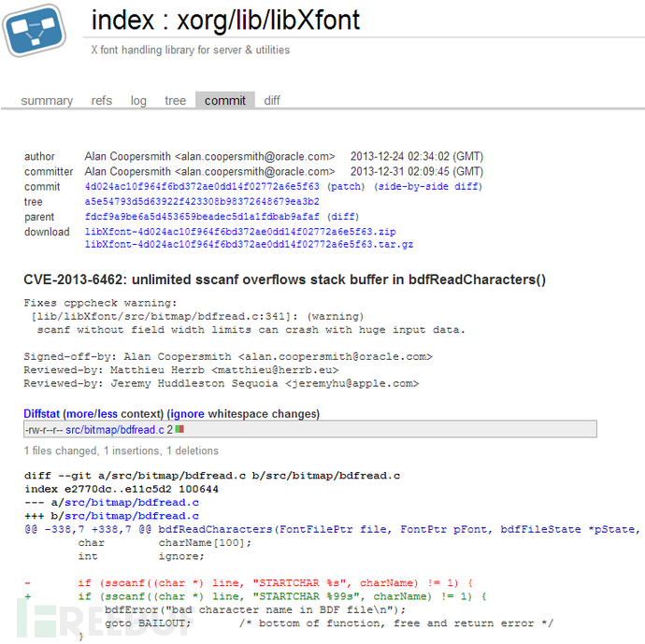Click 'ignore' whitespace changes link

[x=187, y=414]
